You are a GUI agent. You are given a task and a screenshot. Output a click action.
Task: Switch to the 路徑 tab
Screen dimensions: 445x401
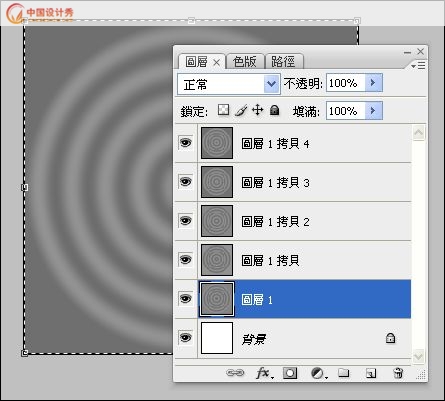(283, 62)
